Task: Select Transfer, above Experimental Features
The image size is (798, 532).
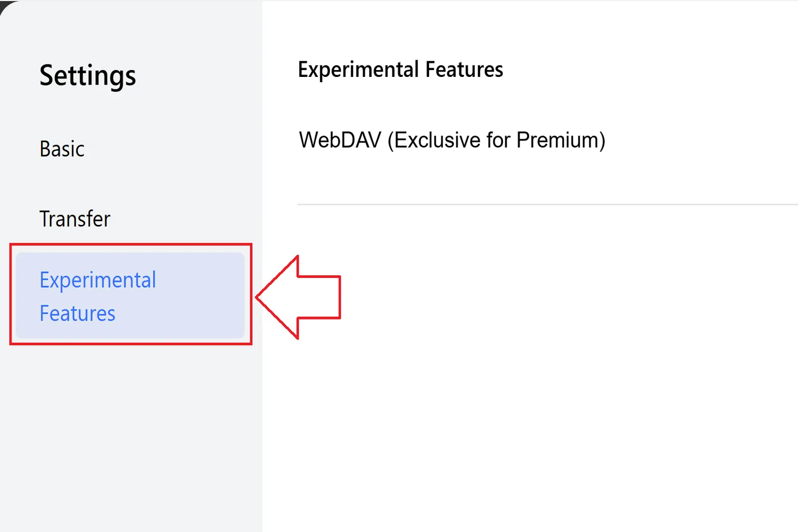Action: point(74,218)
